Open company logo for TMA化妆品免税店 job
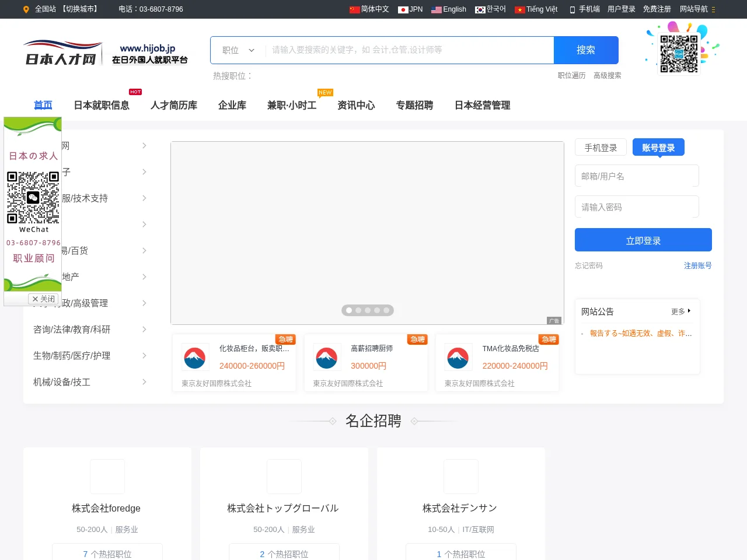This screenshot has width=747, height=560. pos(459,357)
